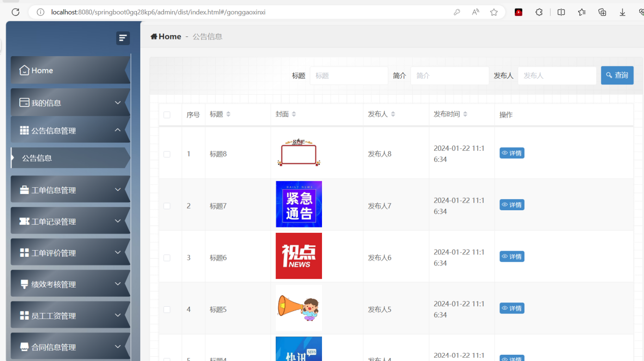Expand 合同信息管理 menu chevron
The image size is (644, 361).
tap(118, 347)
